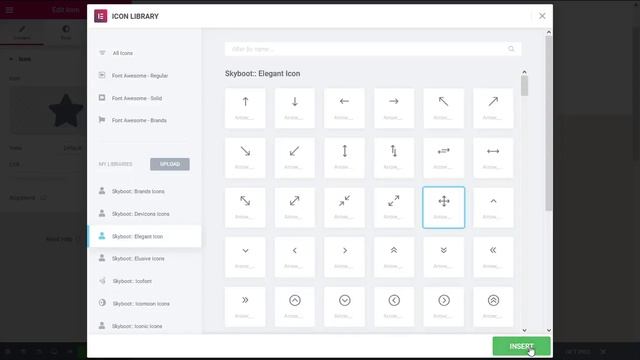
Task: Click the green Insert button
Action: tap(521, 346)
